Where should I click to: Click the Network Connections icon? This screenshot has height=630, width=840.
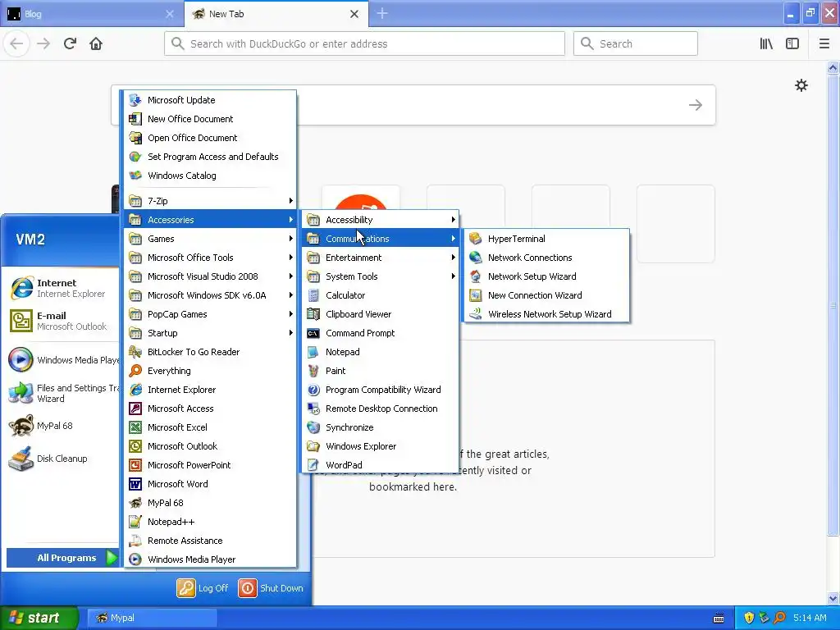click(475, 258)
